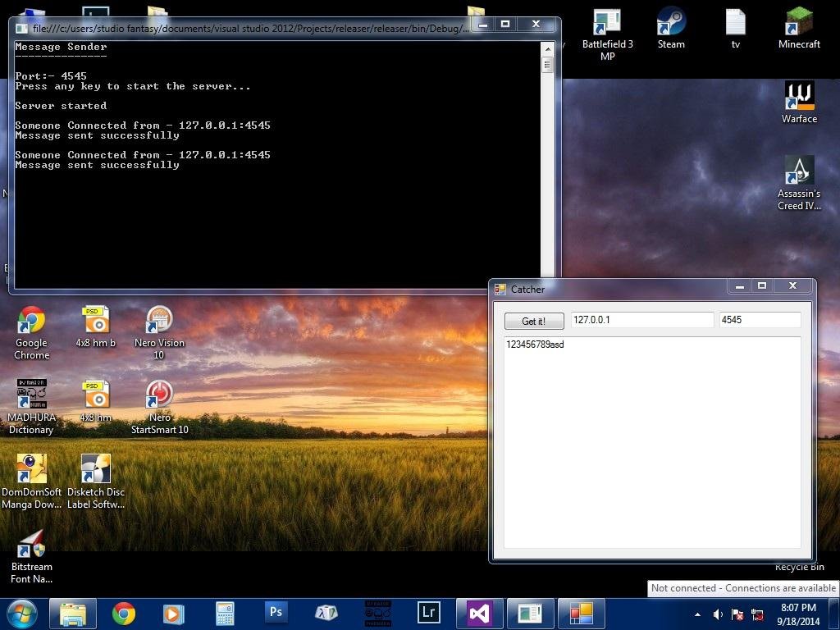Click the network connection tray icon
The image size is (840, 630).
tap(757, 614)
